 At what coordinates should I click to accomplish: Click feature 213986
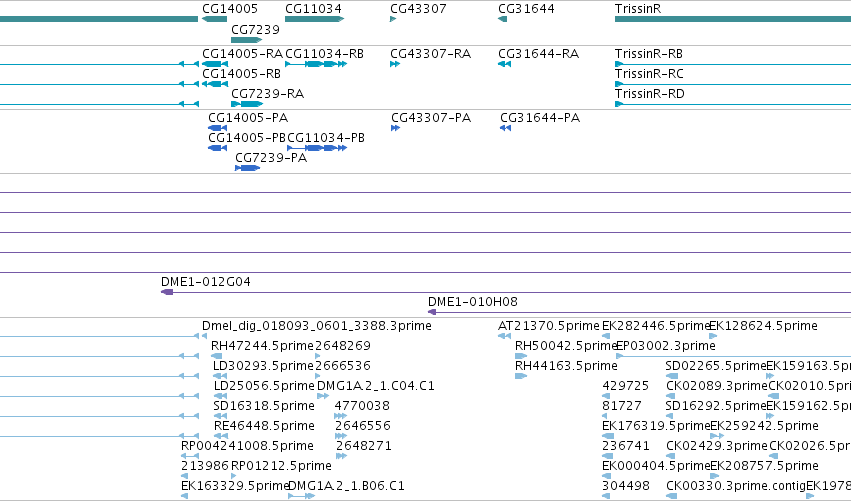point(205,466)
